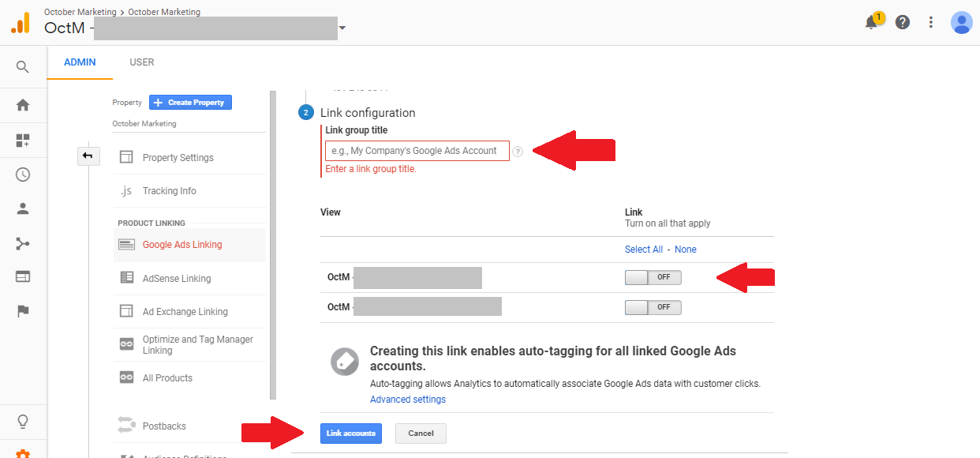This screenshot has width=980, height=458.
Task: Open Acquisition icon in sidebar
Action: [23, 243]
